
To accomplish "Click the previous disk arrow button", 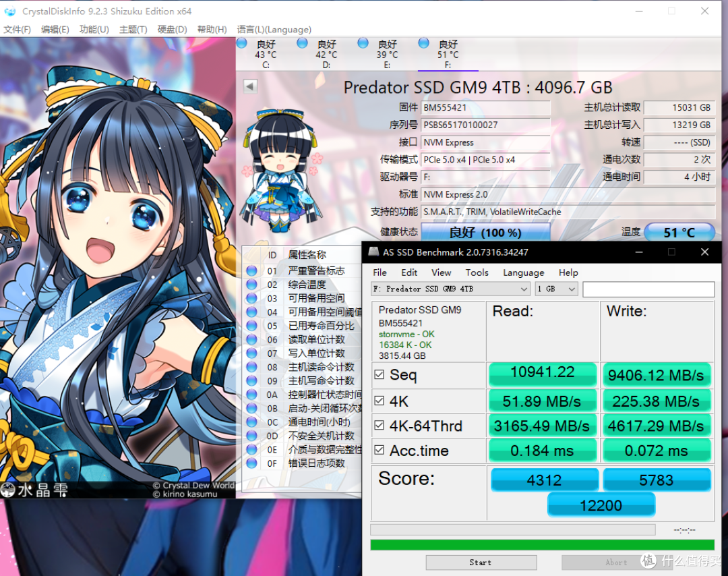I will coord(250,86).
